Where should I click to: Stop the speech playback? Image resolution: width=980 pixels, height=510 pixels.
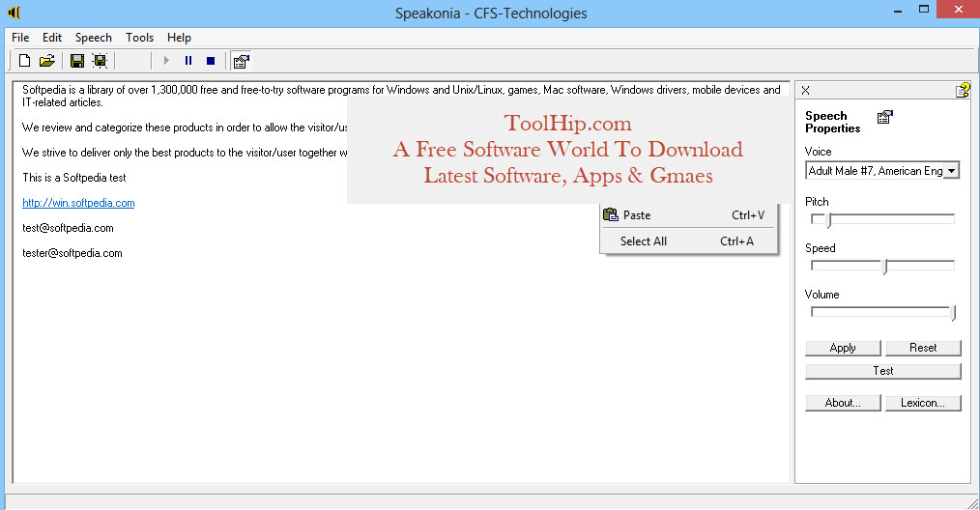(x=211, y=61)
